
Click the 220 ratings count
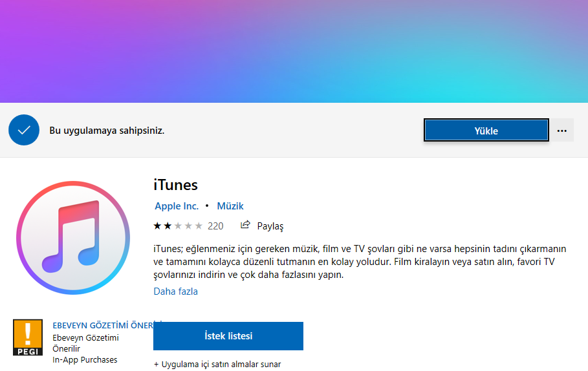(215, 226)
